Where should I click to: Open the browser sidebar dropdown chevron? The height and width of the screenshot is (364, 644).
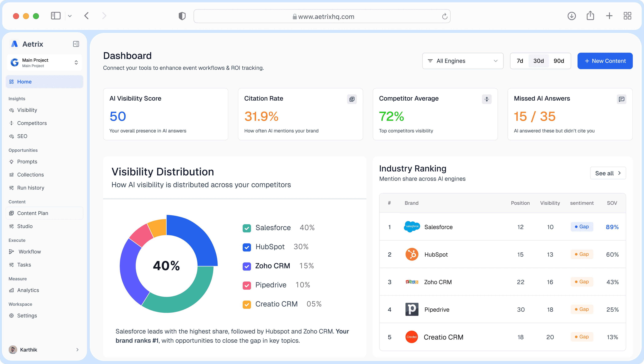70,16
